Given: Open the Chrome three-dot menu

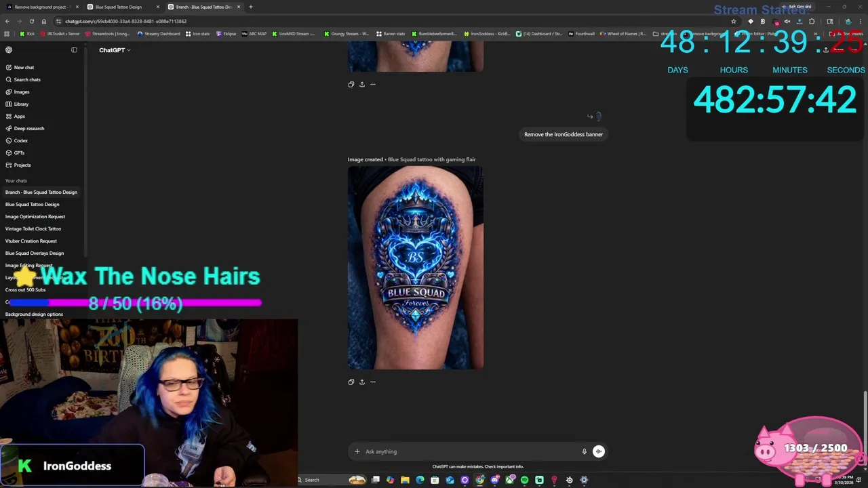Looking at the screenshot, I should tap(860, 21).
